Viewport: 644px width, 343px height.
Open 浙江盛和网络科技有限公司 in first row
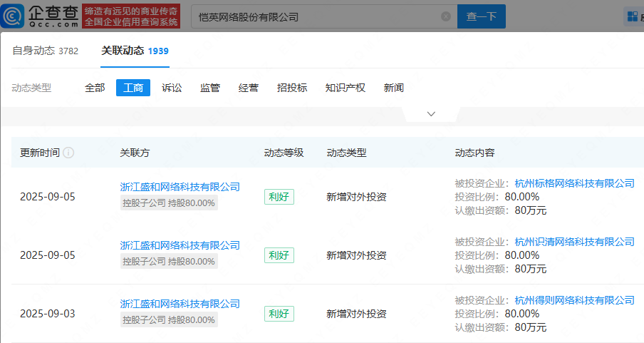[x=180, y=187]
